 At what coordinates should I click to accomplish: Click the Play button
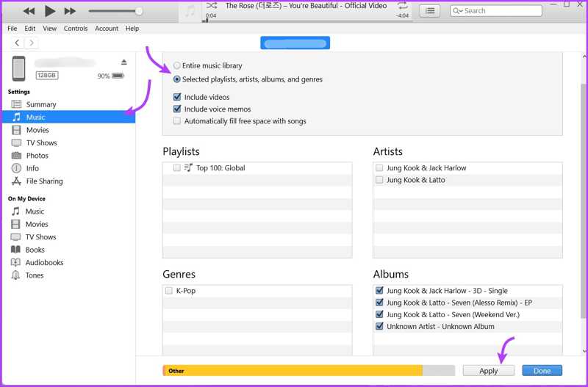point(50,11)
